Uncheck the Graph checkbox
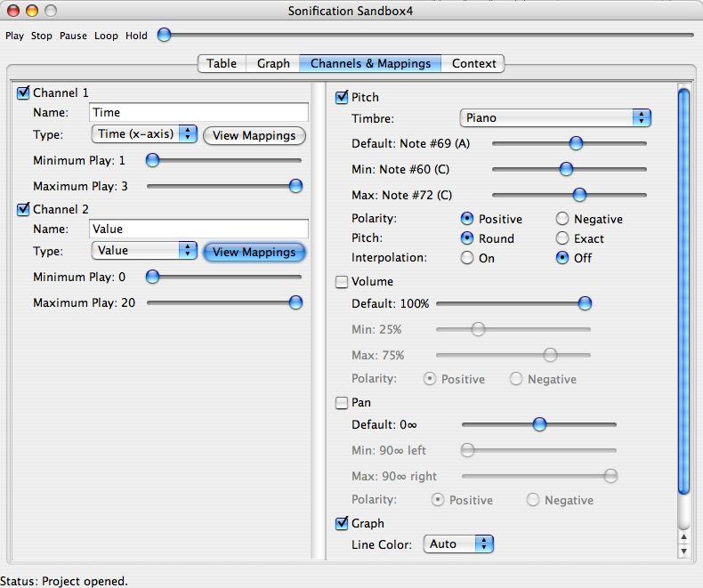Viewport: 703px width, 588px height. point(342,523)
